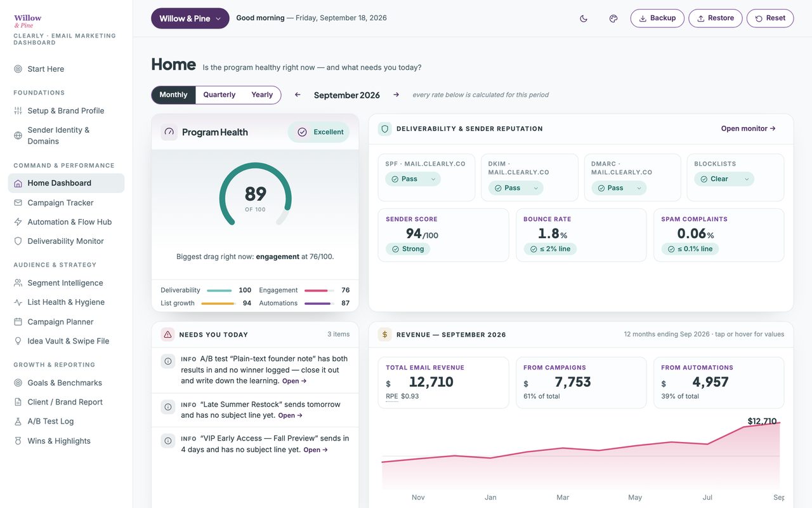
Task: Click the Reset button
Action: pyautogui.click(x=770, y=18)
